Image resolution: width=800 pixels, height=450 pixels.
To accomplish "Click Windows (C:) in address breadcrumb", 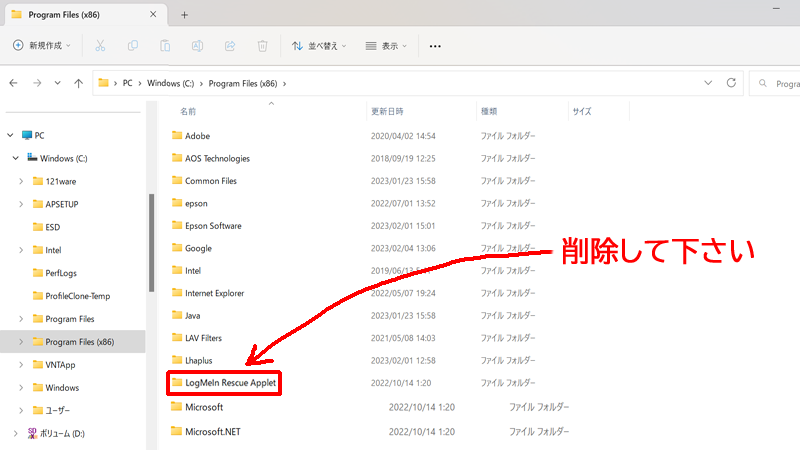I will tap(172, 83).
